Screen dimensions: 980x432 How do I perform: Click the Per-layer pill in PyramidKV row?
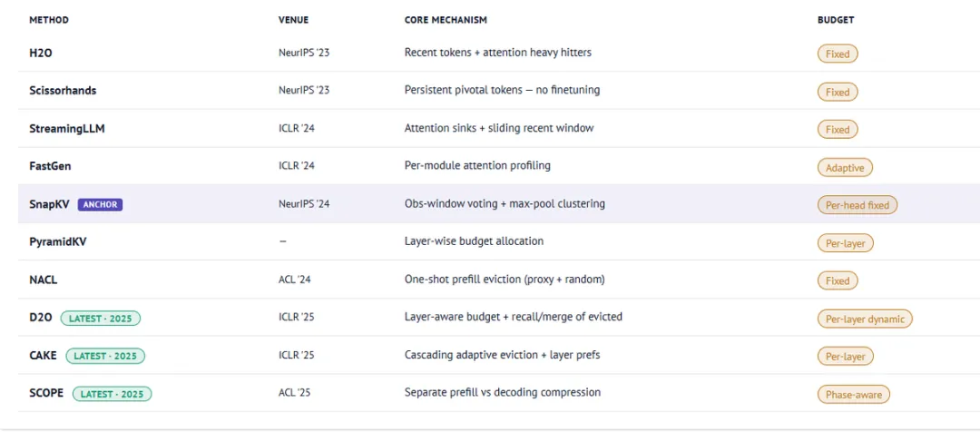coord(845,243)
